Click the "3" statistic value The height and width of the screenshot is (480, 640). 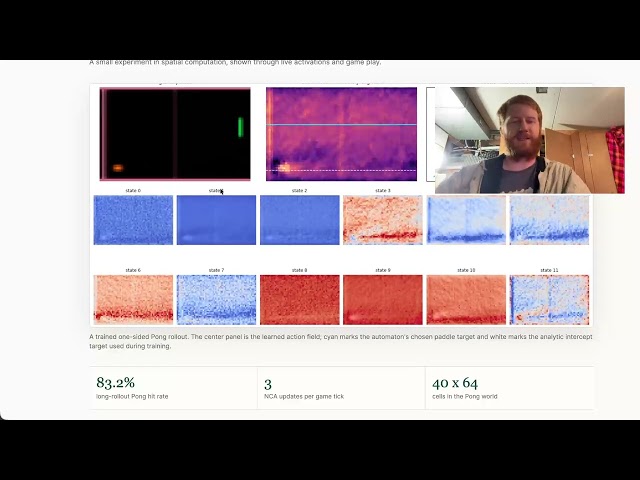click(268, 384)
